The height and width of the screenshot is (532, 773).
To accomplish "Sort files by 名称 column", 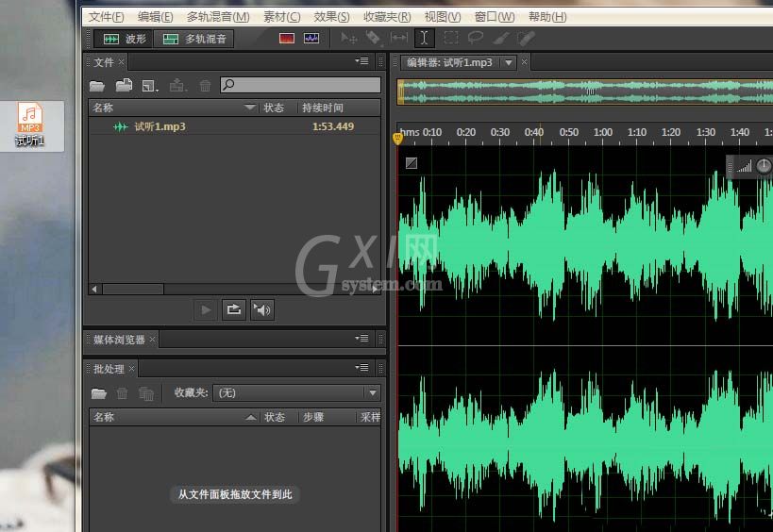I will click(173, 108).
